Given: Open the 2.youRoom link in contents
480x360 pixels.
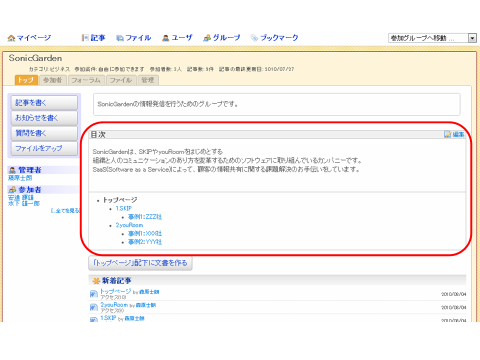Looking at the screenshot, I should (129, 225).
